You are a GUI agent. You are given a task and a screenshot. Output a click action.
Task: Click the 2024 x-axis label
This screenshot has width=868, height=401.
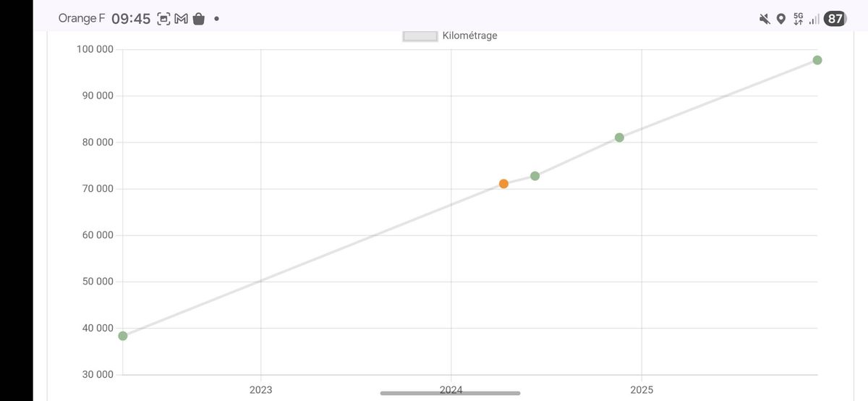(x=451, y=389)
